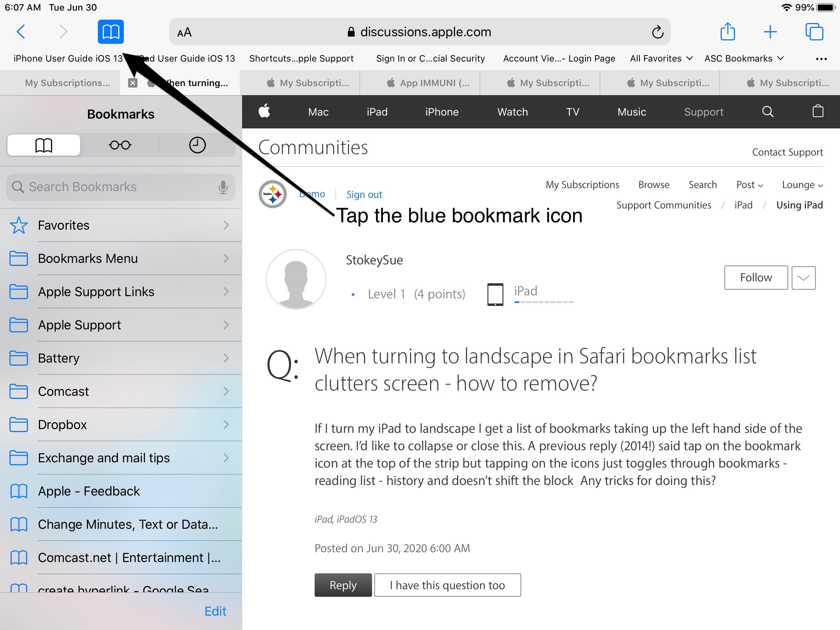
Task: Expand the All Favorites dropdown
Action: tap(661, 59)
